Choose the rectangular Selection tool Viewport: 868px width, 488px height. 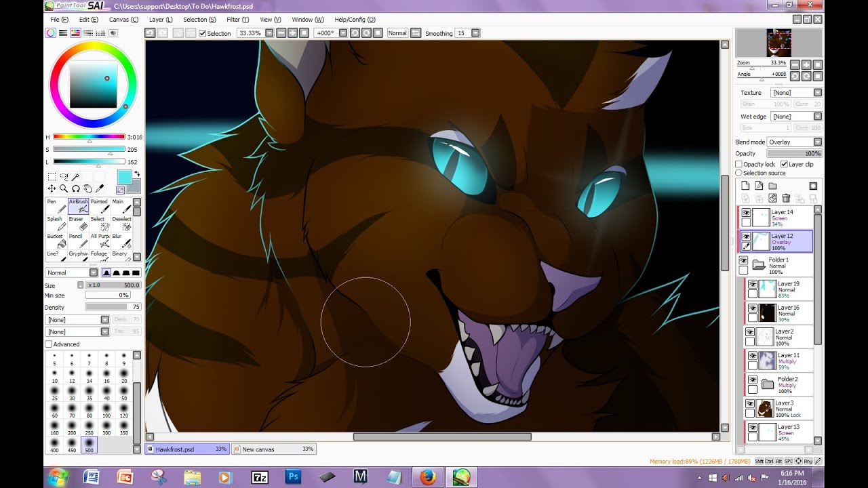pos(52,176)
